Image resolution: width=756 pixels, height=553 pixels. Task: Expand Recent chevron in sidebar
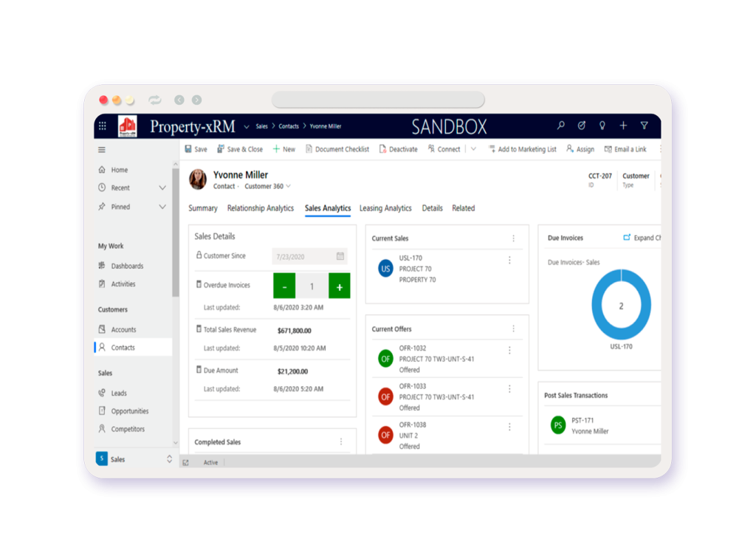tap(162, 188)
